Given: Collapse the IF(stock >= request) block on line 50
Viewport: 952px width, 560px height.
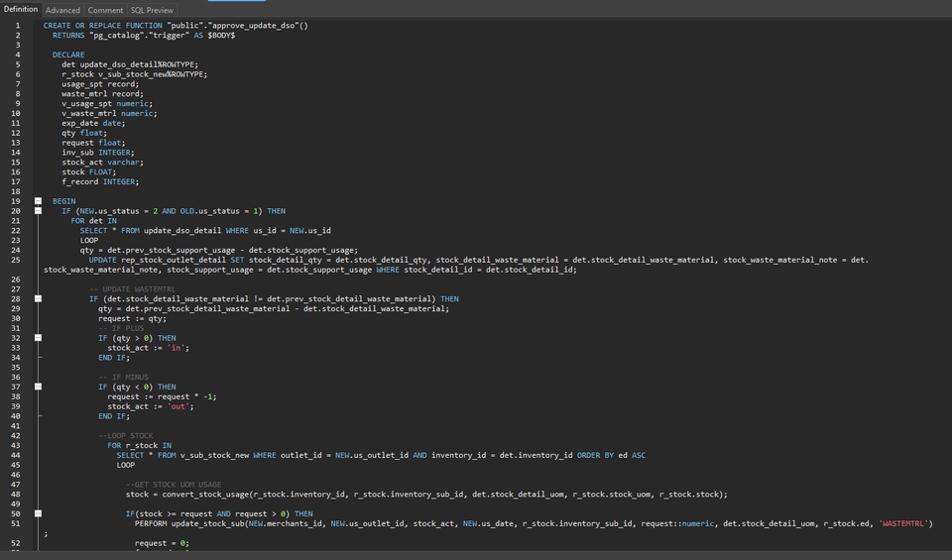Looking at the screenshot, I should 38,513.
